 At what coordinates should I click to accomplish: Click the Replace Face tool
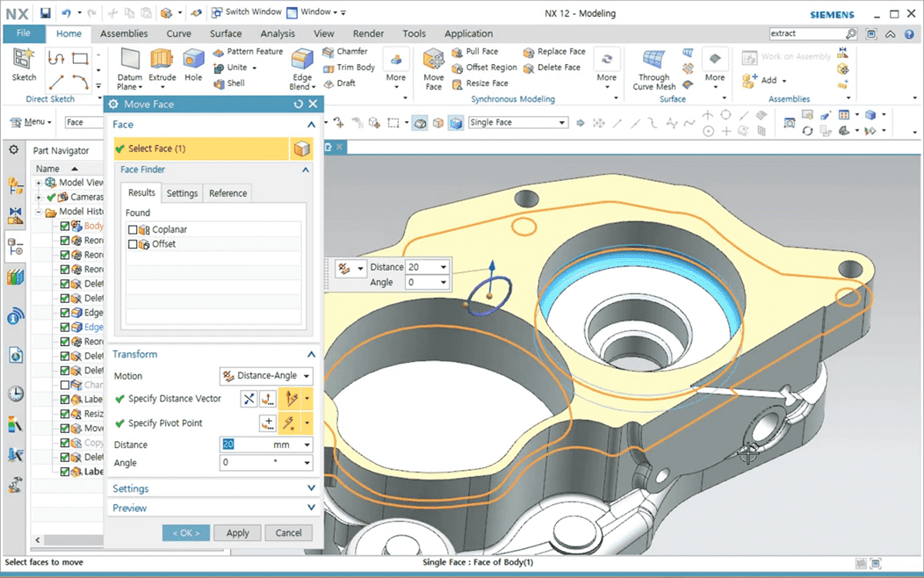(x=554, y=52)
